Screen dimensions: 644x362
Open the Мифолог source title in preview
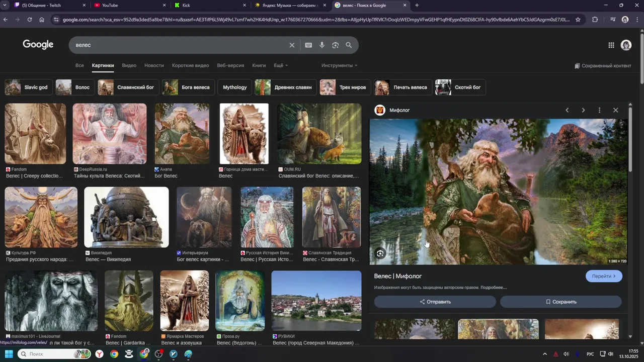399,110
